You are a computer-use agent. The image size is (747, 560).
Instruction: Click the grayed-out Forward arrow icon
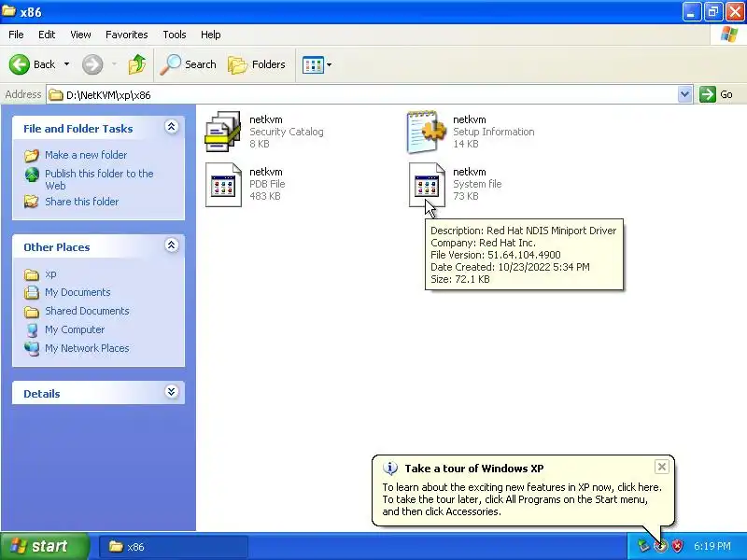(92, 64)
